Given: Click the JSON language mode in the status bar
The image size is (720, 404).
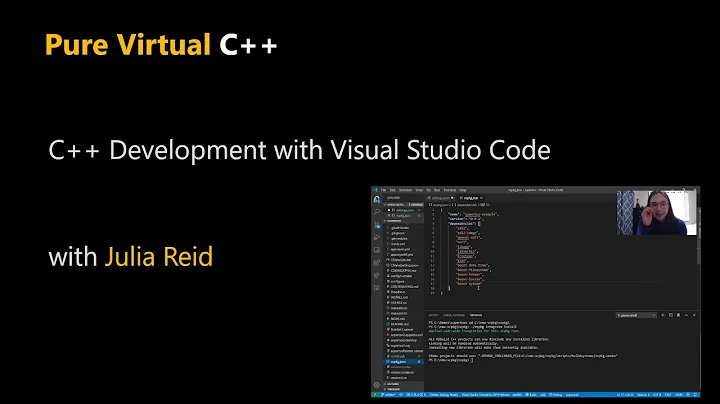Looking at the screenshot, I should tap(679, 395).
